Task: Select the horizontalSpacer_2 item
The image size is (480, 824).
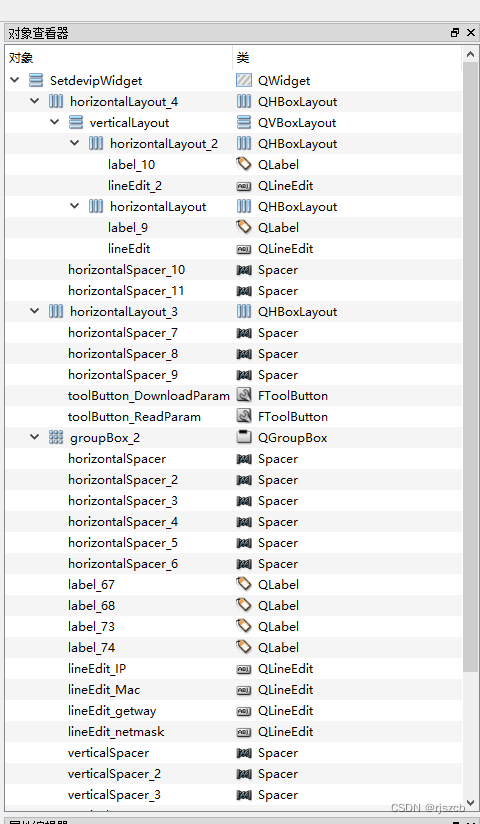Action: [123, 480]
